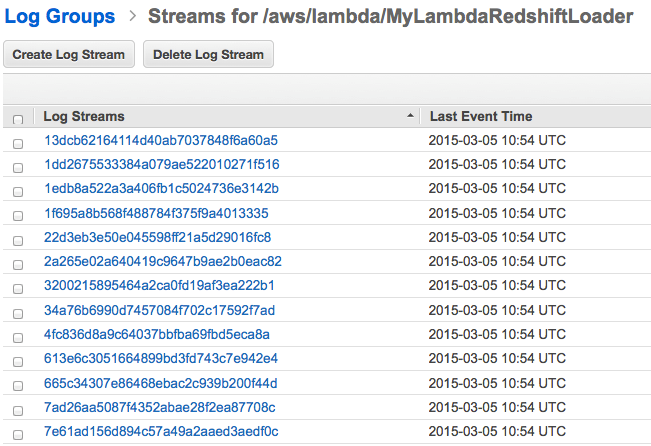Sort by the Log Streams column arrow
Screen dimensions: 651x446
coord(410,116)
